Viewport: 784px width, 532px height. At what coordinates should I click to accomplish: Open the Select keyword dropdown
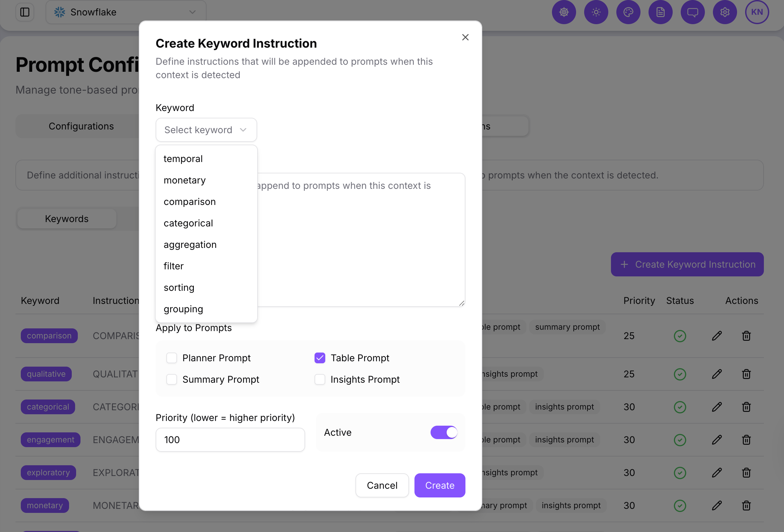click(x=206, y=129)
